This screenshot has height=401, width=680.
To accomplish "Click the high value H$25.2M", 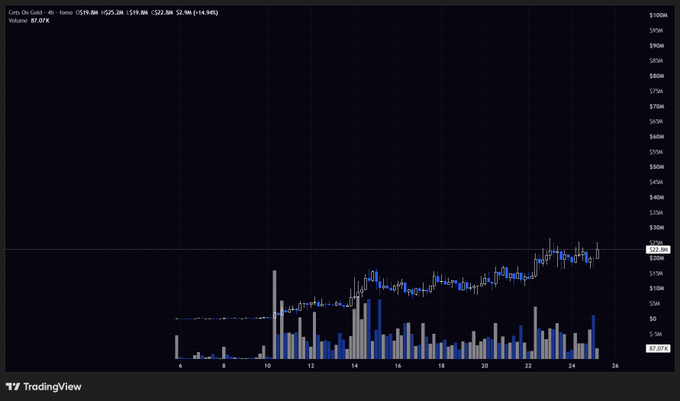I will (112, 13).
